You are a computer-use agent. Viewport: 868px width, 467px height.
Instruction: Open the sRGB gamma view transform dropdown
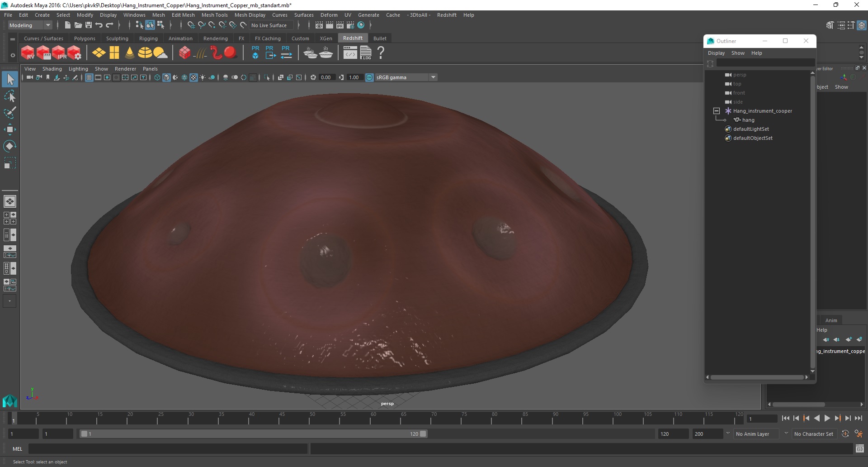pyautogui.click(x=406, y=77)
